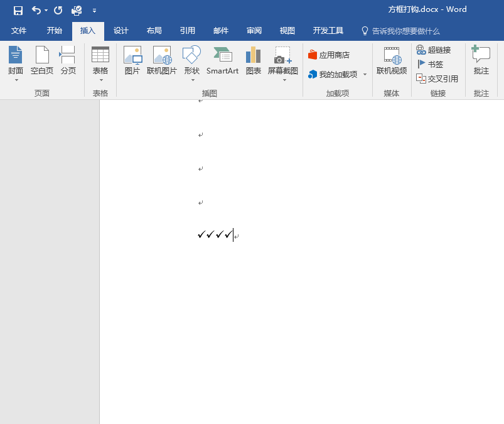
Task: Open the 应用商店 add-in store
Action: coord(328,55)
